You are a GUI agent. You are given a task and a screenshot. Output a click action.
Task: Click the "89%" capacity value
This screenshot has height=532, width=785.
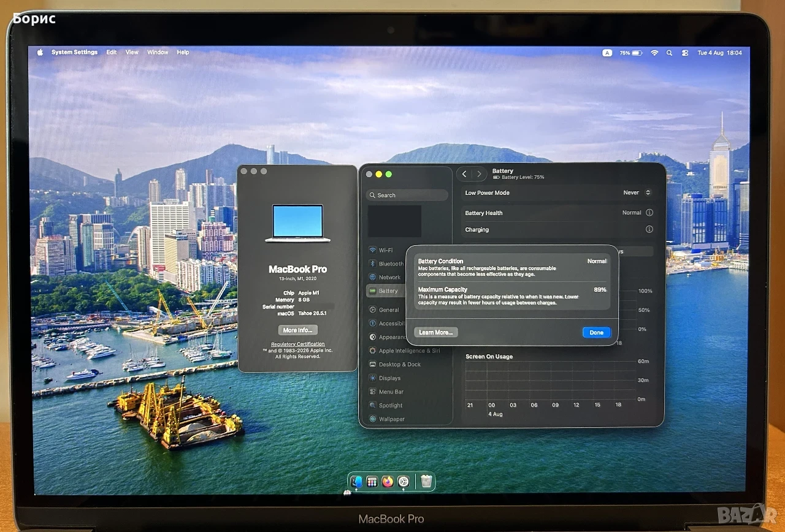[600, 289]
